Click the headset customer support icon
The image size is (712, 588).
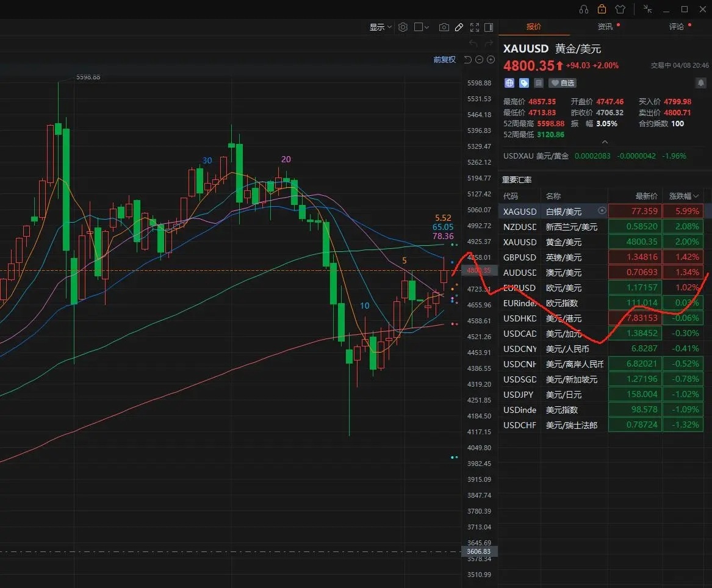tap(584, 9)
